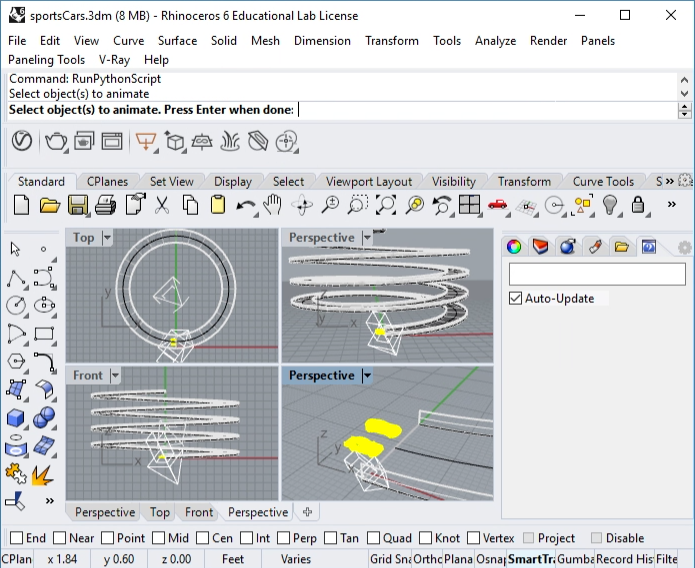
Task: Click the V-Ray fur grass icon
Action: [230, 141]
